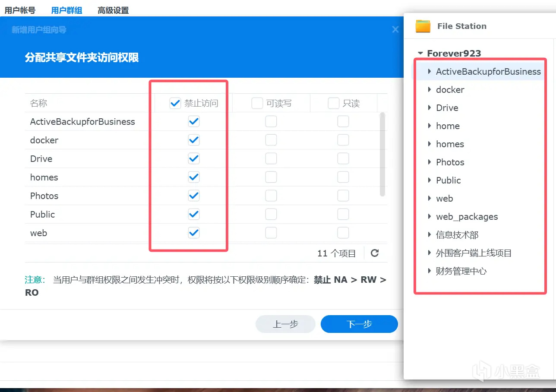Enable 只读 for ActiveBackupforBusiness

point(343,121)
